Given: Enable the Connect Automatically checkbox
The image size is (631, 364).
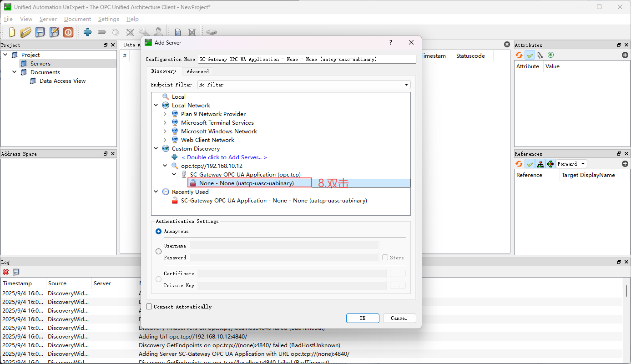Looking at the screenshot, I should pyautogui.click(x=149, y=307).
